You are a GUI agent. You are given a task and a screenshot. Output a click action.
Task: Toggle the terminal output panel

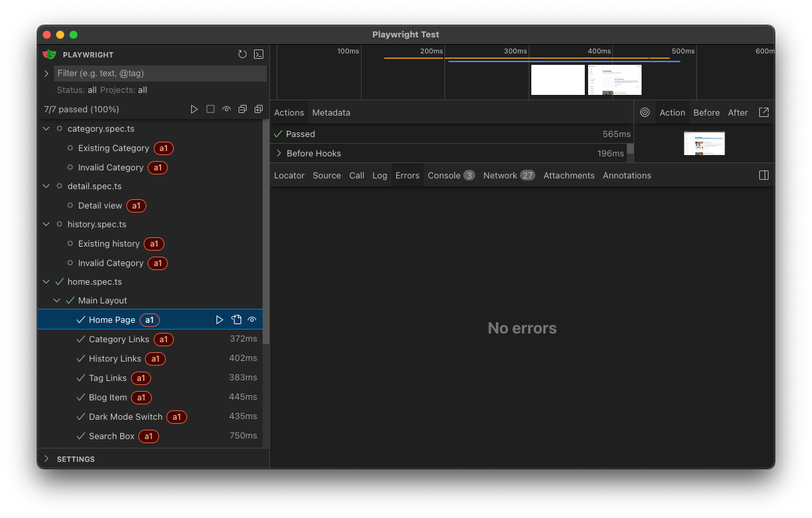259,55
